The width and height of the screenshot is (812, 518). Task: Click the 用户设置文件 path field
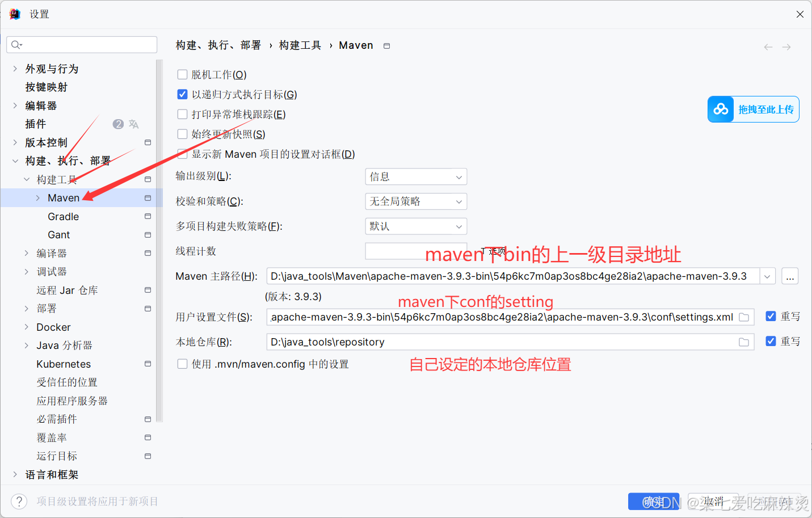510,317
